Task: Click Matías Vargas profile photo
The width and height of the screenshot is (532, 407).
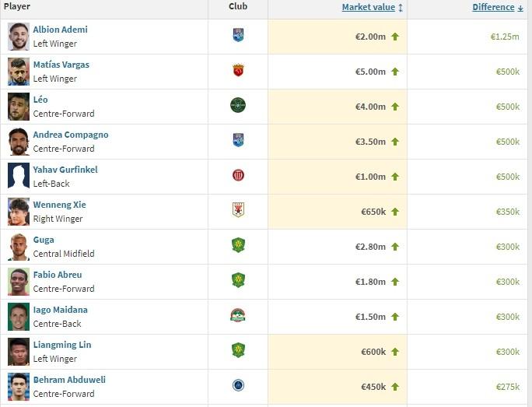Action: [19, 71]
